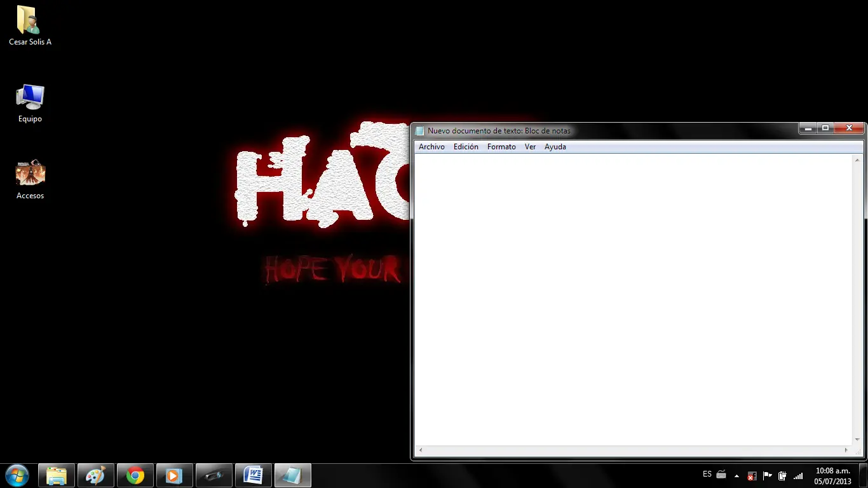Click the Show Desktop strip beside the clock
Viewport: 868px width, 488px height.
click(x=863, y=476)
